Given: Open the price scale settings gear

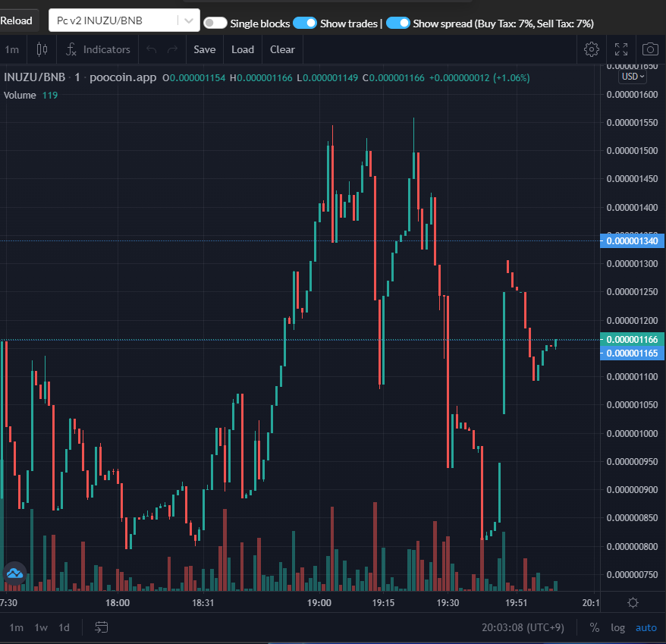Looking at the screenshot, I should coord(633,602).
